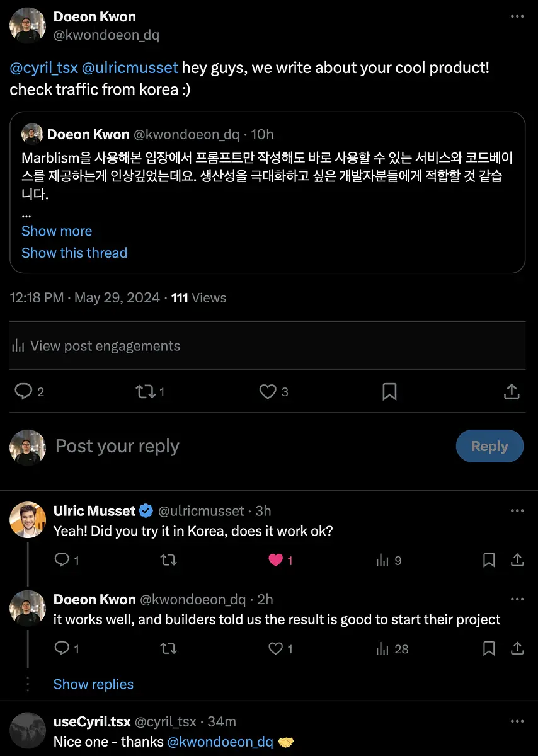Viewport: 538px width, 756px height.
Task: Open Show this thread link
Action: 74,253
